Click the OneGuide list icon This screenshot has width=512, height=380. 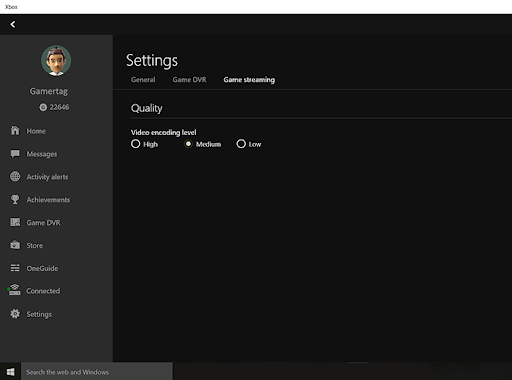pyautogui.click(x=15, y=268)
